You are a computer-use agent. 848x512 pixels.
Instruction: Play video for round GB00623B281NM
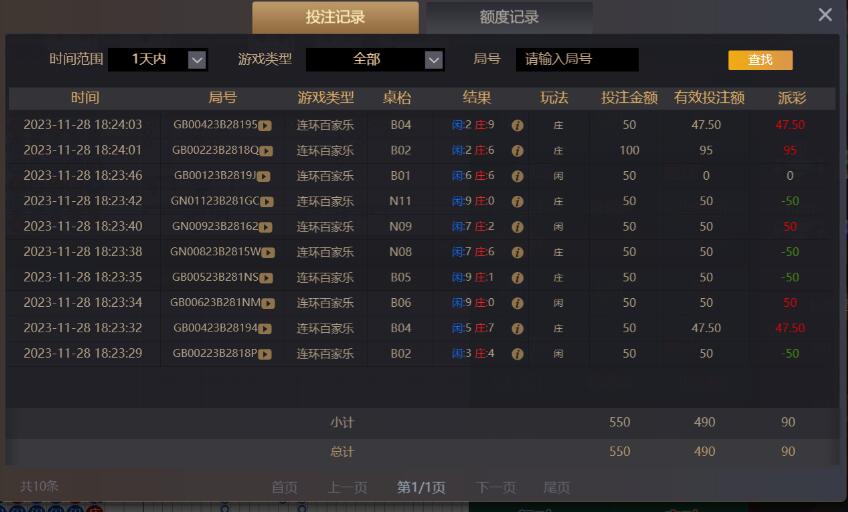click(268, 303)
